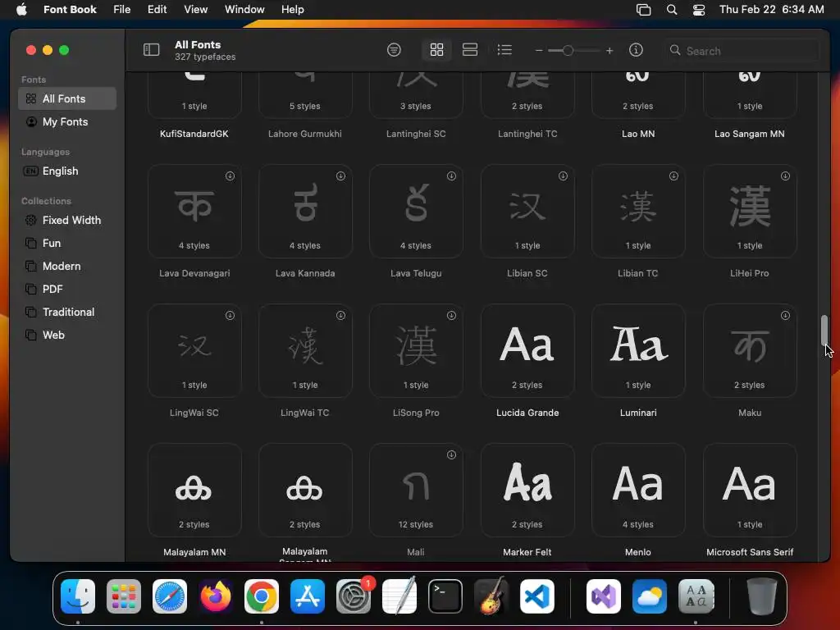The height and width of the screenshot is (630, 840).
Task: Download Libian SC font
Action: point(563,176)
